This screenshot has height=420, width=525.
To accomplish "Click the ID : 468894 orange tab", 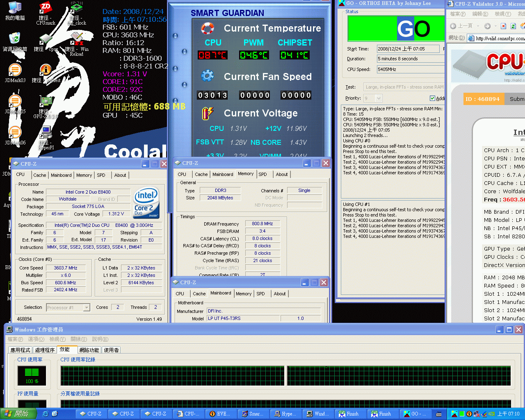I will [483, 99].
